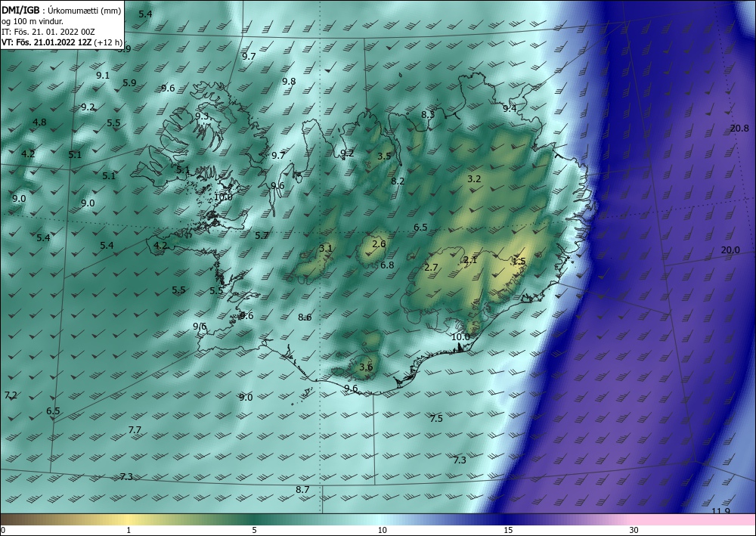Select the 5.7 value on the map
This screenshot has width=756, height=536.
(262, 235)
